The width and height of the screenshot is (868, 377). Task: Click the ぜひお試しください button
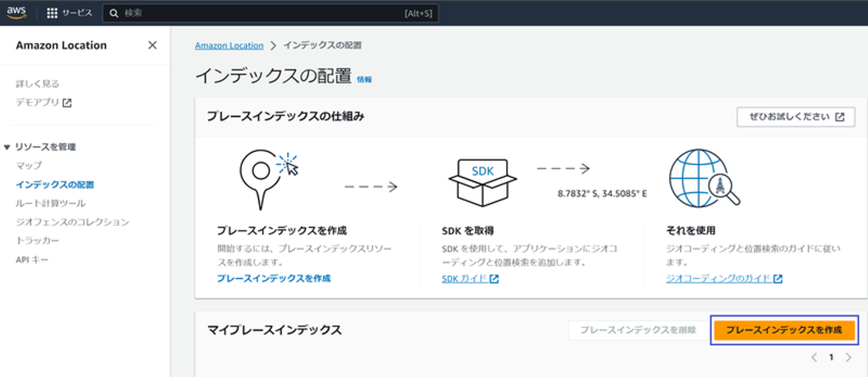tap(796, 117)
